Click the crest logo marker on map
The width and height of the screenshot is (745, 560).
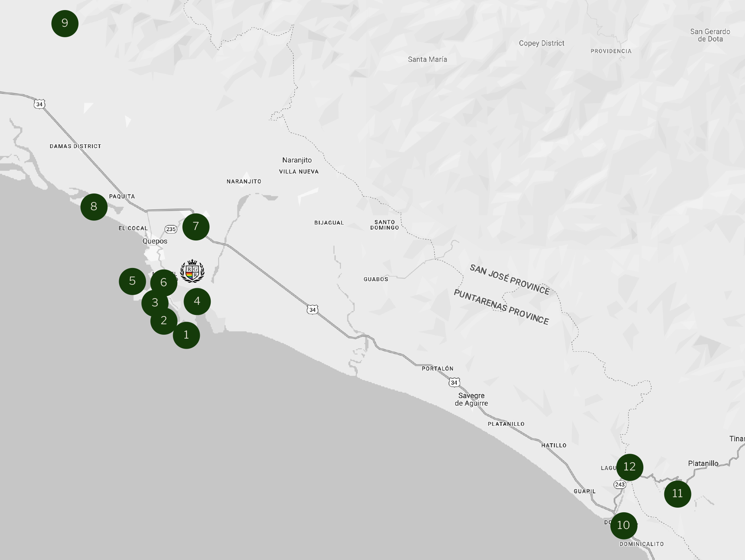pyautogui.click(x=192, y=271)
